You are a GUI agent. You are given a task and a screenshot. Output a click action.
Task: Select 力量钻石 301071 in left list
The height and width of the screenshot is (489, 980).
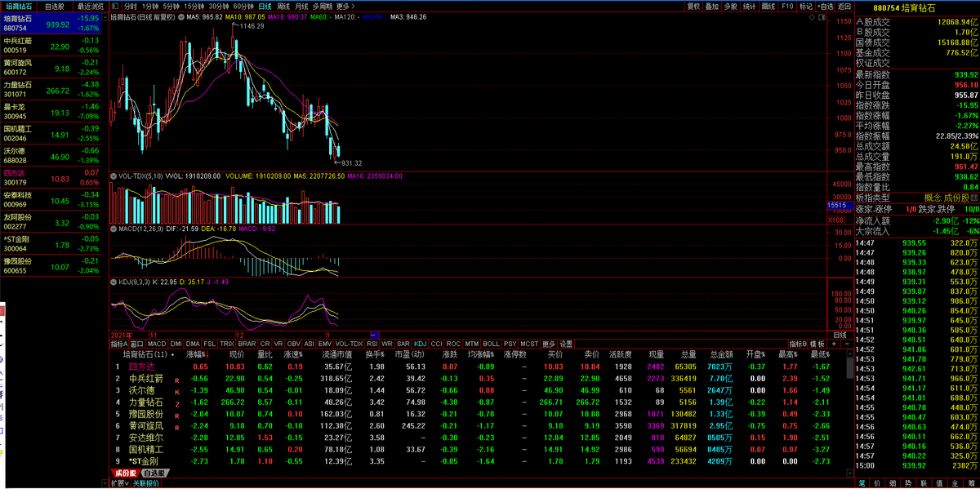click(x=51, y=88)
